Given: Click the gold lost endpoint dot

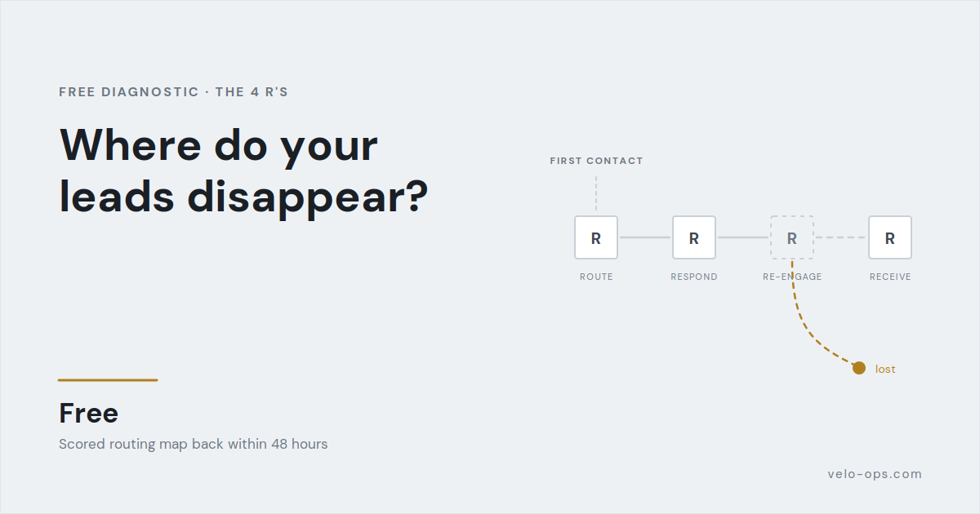Looking at the screenshot, I should 859,368.
